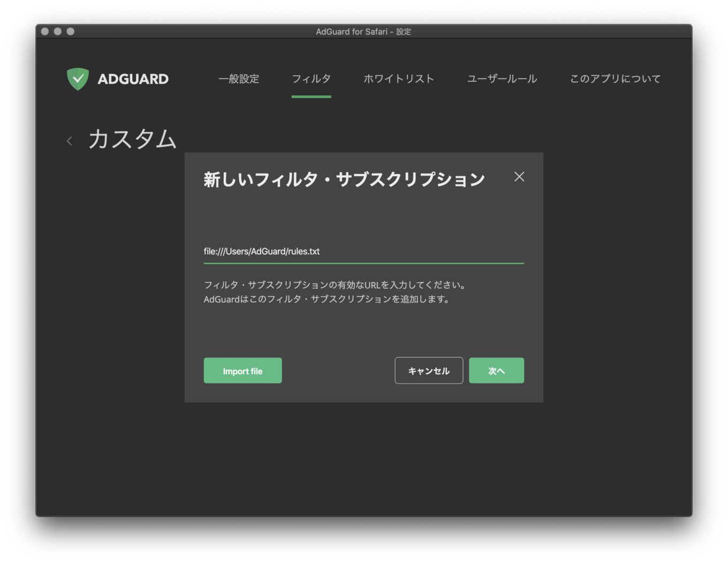Click the green window zoom button
This screenshot has width=728, height=564.
(x=71, y=32)
